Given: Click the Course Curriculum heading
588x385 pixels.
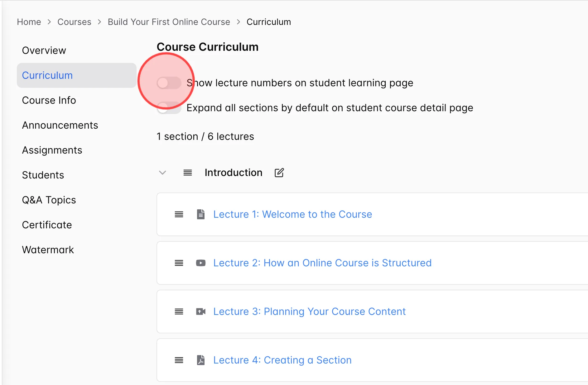Looking at the screenshot, I should tap(208, 47).
